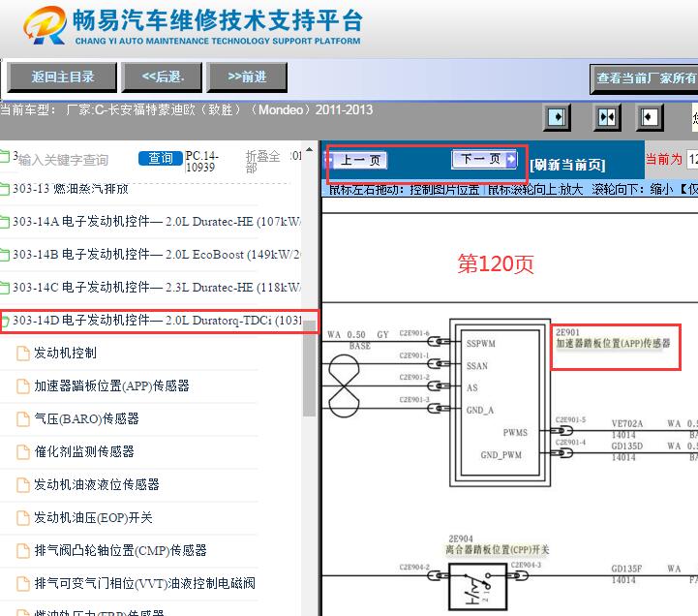Screen dimensions: 698x616
Task: Click the tree scrollbar up arrow
Action: coord(309,150)
